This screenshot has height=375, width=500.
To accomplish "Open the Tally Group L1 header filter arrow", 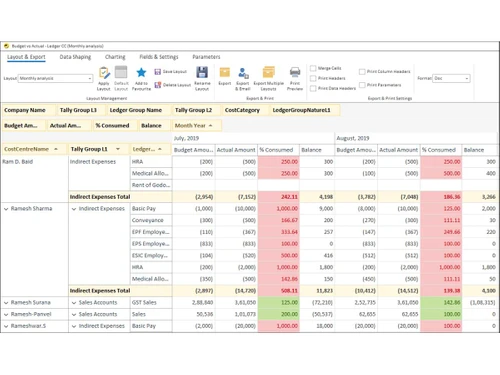I will pos(118,149).
